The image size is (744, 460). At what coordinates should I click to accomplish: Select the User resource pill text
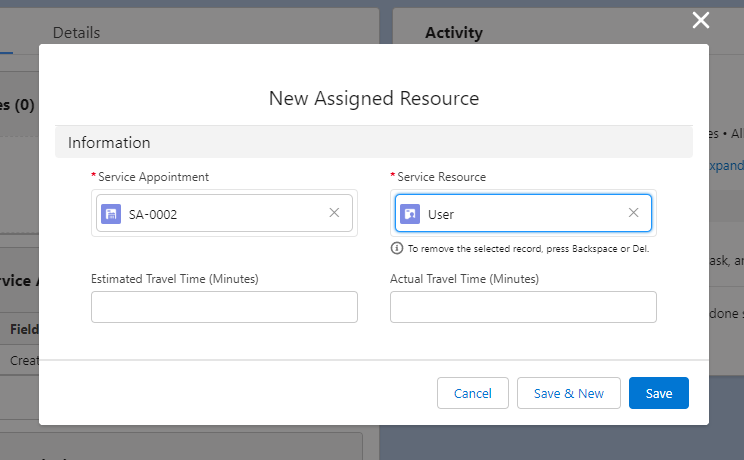pos(441,214)
